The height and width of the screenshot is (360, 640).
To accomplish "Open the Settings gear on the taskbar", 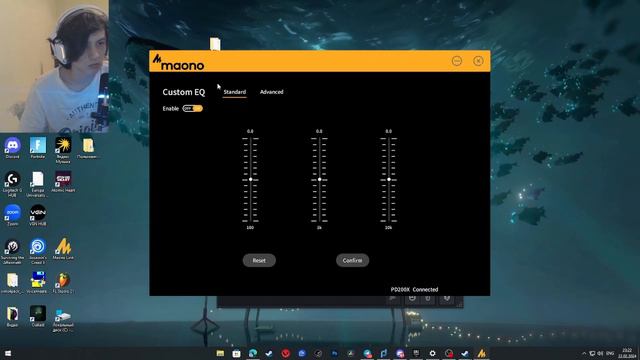I will [x=432, y=353].
